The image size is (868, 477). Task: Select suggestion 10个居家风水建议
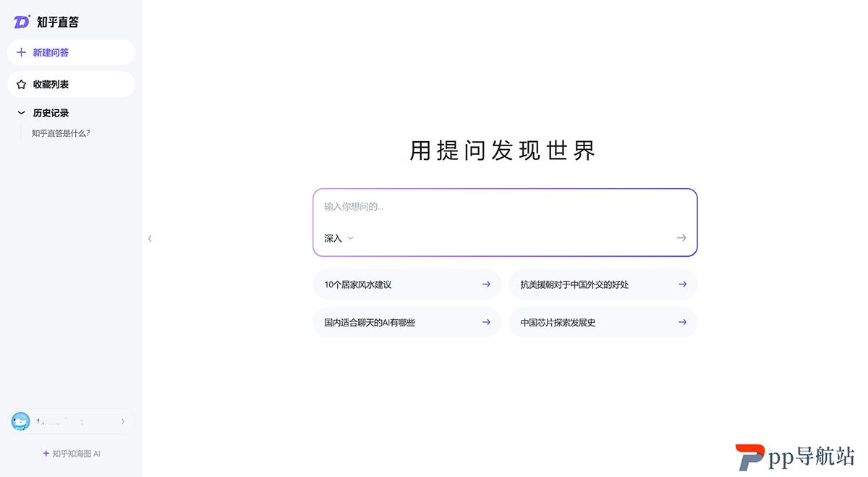click(x=407, y=284)
